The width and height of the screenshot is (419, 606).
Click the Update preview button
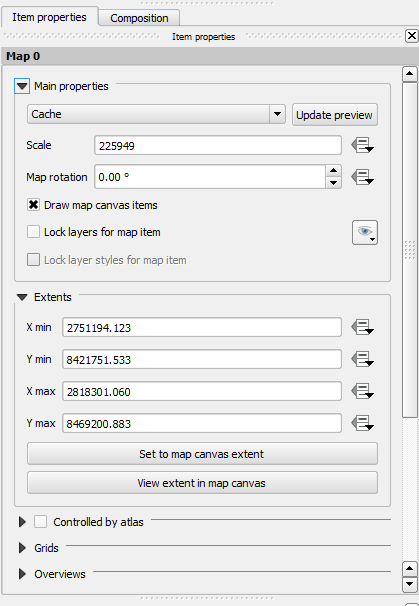(x=334, y=115)
